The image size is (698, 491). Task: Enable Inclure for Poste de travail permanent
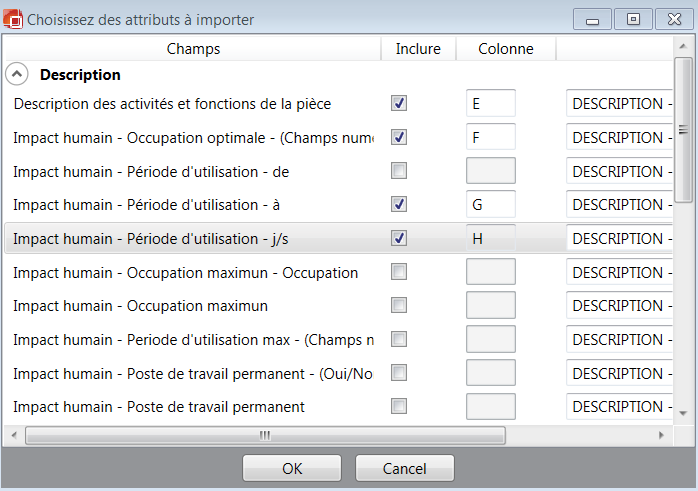[x=399, y=406]
